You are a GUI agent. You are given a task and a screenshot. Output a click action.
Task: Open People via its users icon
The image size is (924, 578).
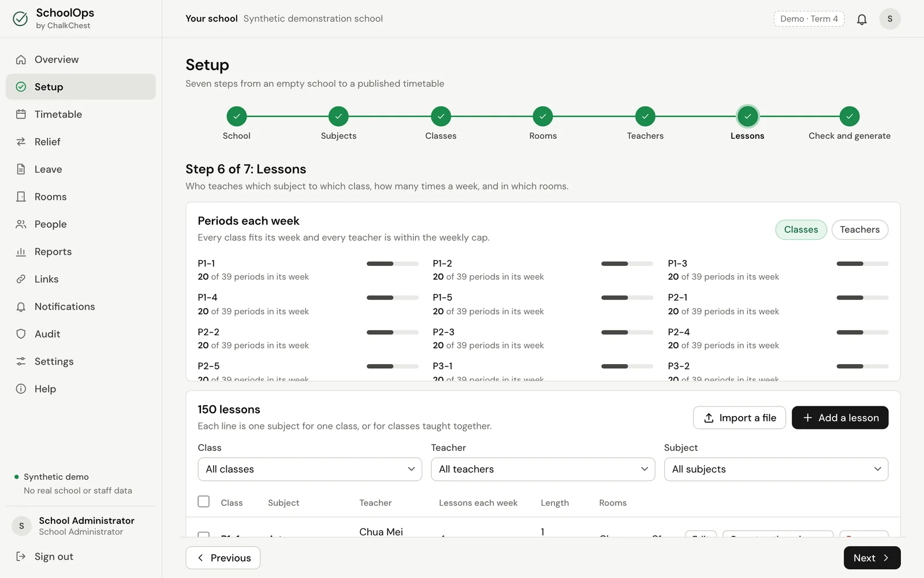(21, 224)
